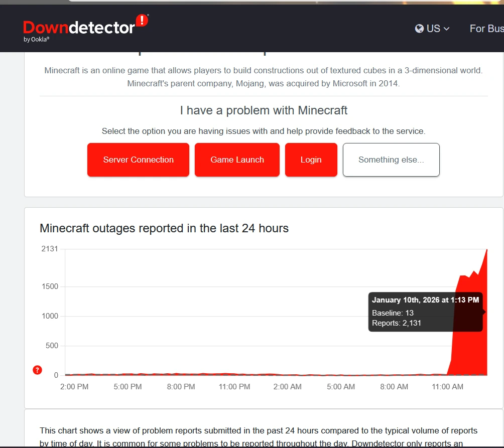Click the Downdetector logo
This screenshot has width=504, height=448.
79,27
